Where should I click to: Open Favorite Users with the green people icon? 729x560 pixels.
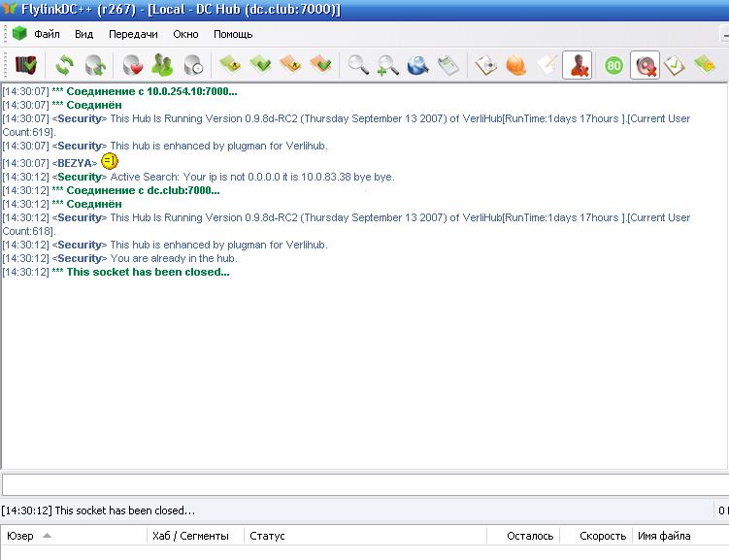coord(162,65)
